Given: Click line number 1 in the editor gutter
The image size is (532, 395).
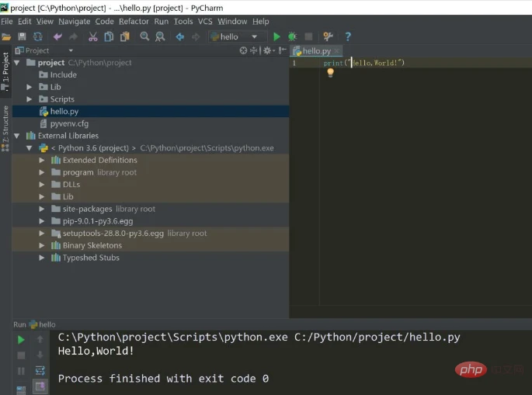Looking at the screenshot, I should (x=294, y=63).
